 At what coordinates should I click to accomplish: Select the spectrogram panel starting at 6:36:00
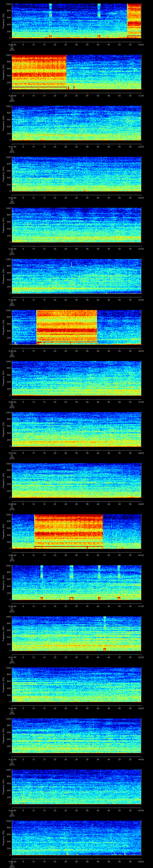tap(77, 378)
